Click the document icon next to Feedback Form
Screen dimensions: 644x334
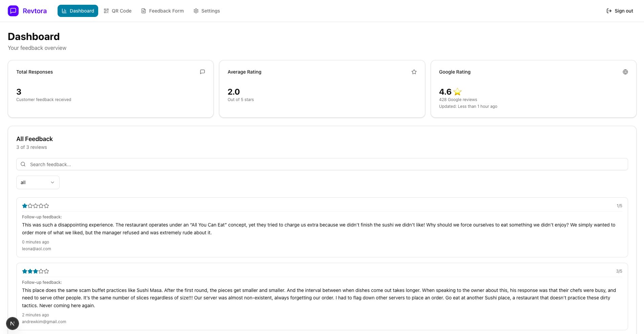coord(143,11)
